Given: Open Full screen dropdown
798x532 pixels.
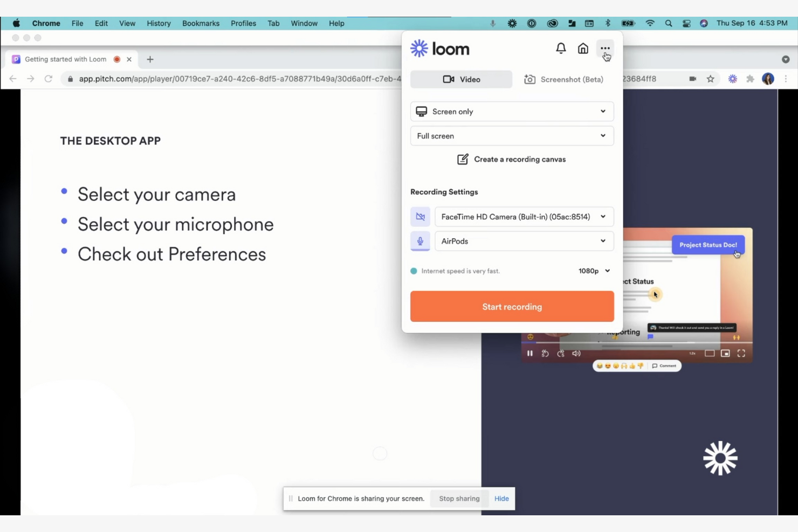Looking at the screenshot, I should click(512, 136).
